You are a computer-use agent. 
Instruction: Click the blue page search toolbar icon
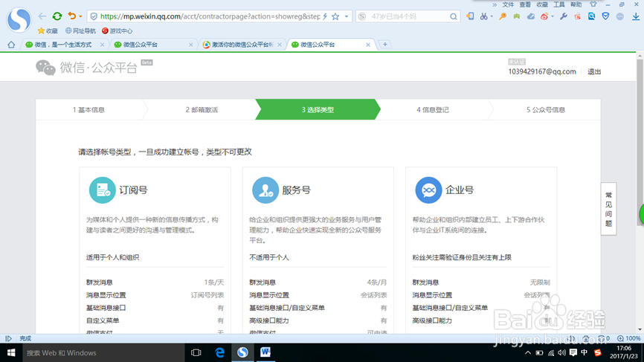(591, 16)
